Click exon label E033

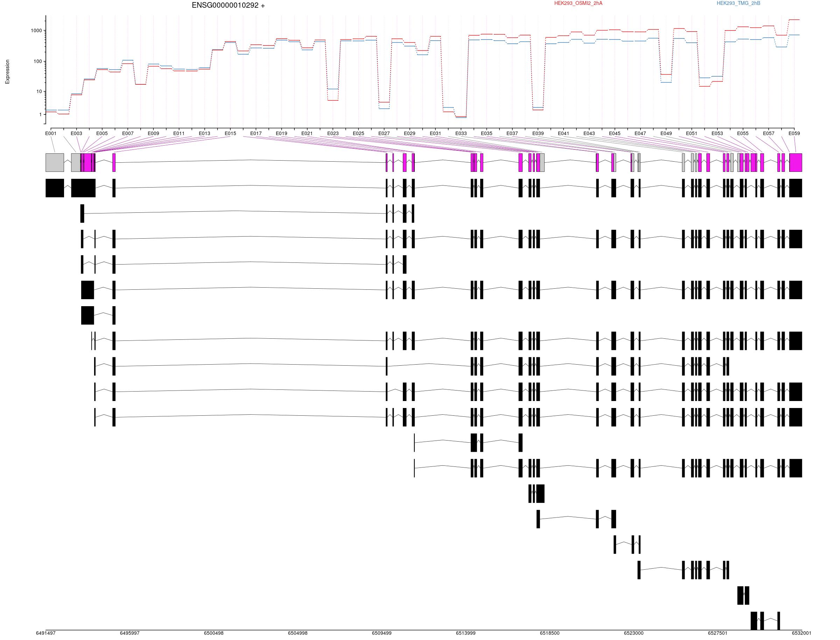461,133
